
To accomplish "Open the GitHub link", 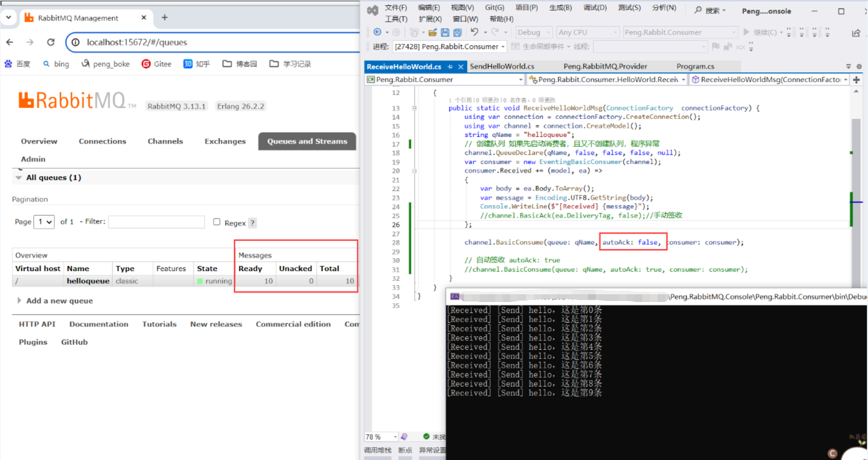I will coord(74,342).
